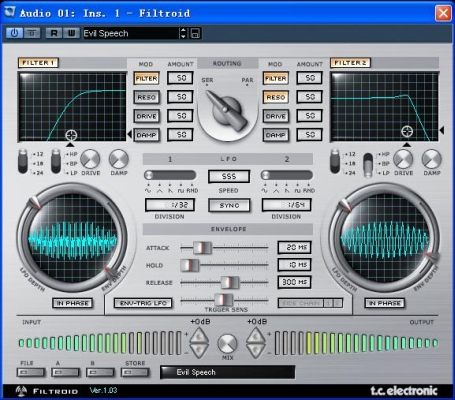Click Filter 2 DAMP knob

coord(432,159)
